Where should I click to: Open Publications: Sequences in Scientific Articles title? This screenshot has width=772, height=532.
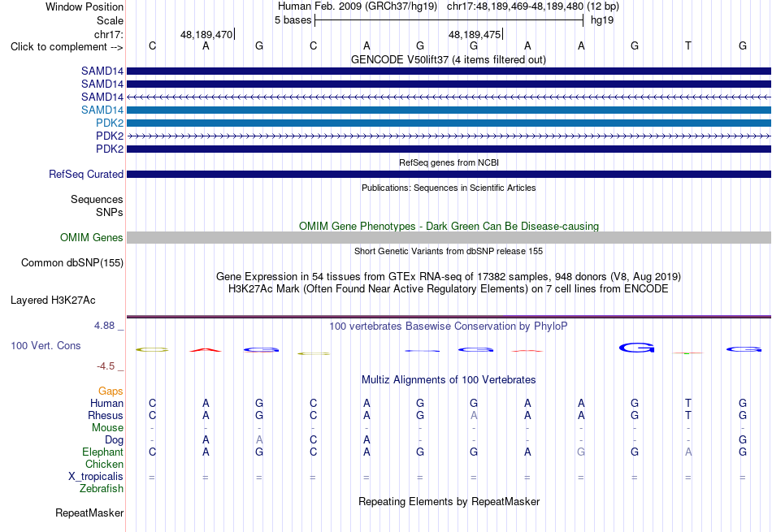449,188
